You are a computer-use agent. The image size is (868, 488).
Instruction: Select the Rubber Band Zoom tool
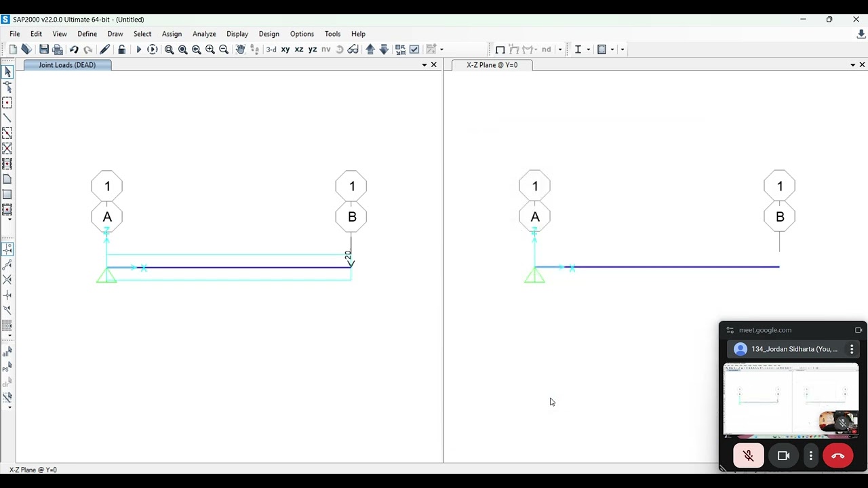170,49
